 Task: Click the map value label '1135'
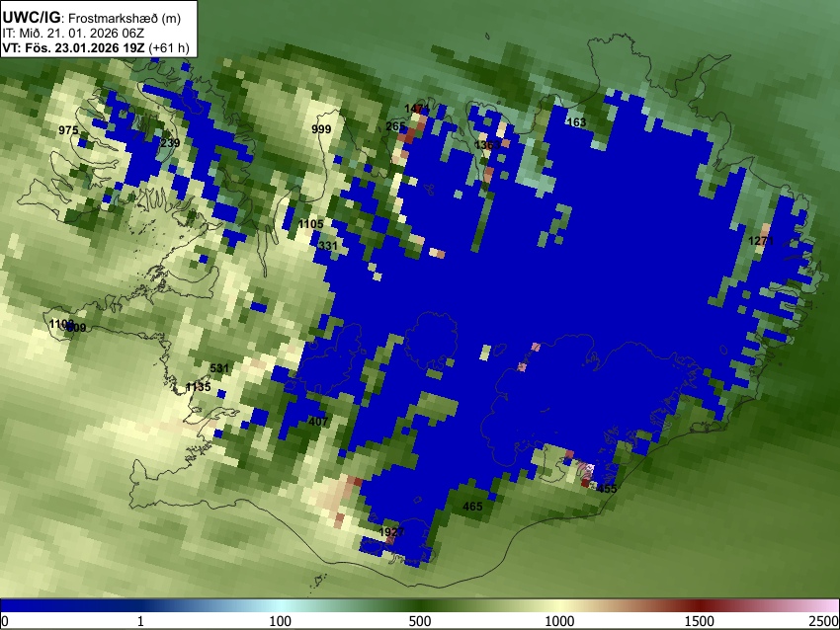[x=198, y=386]
